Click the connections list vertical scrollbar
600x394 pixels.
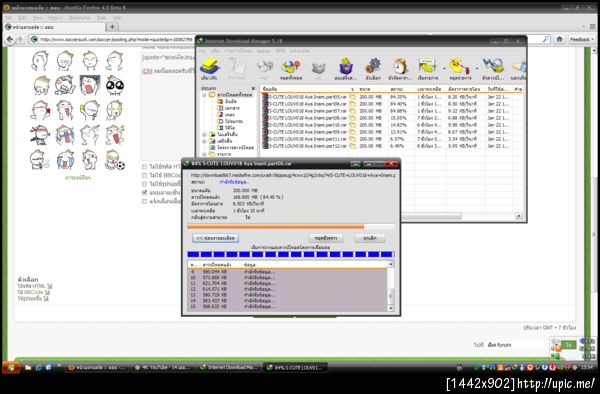(x=391, y=287)
